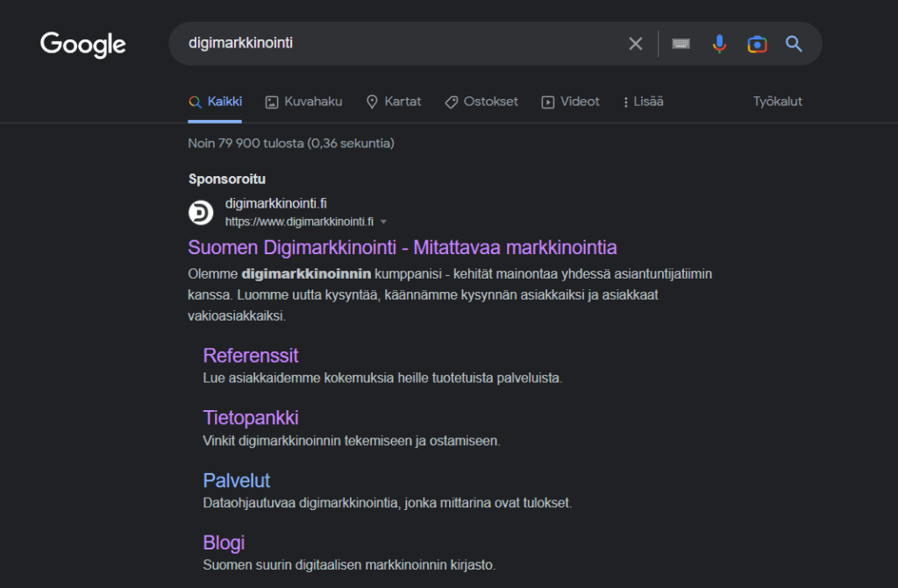Select the Kaikki tab
The height and width of the screenshot is (588, 898).
(x=216, y=102)
